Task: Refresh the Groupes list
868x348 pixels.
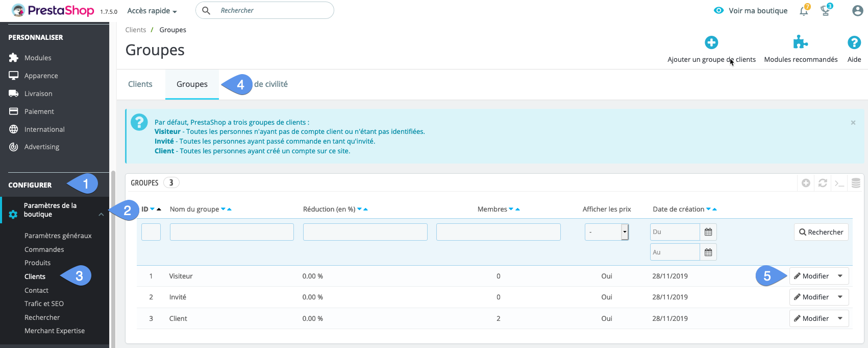Action: click(823, 183)
